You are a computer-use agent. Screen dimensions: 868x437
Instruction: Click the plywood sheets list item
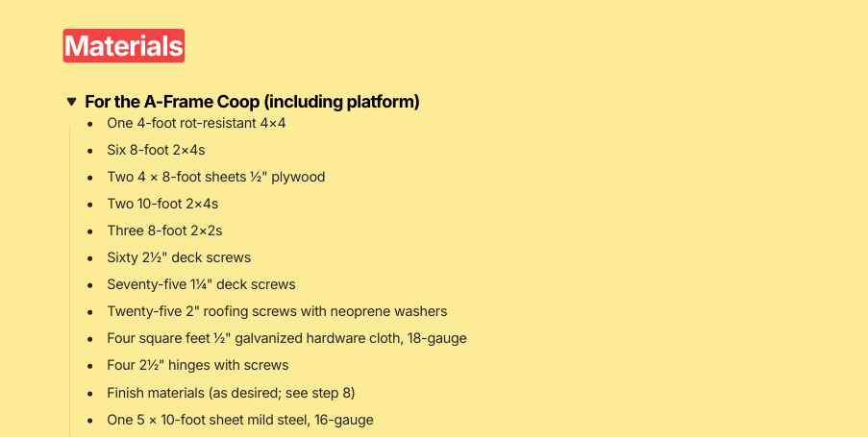(x=216, y=177)
